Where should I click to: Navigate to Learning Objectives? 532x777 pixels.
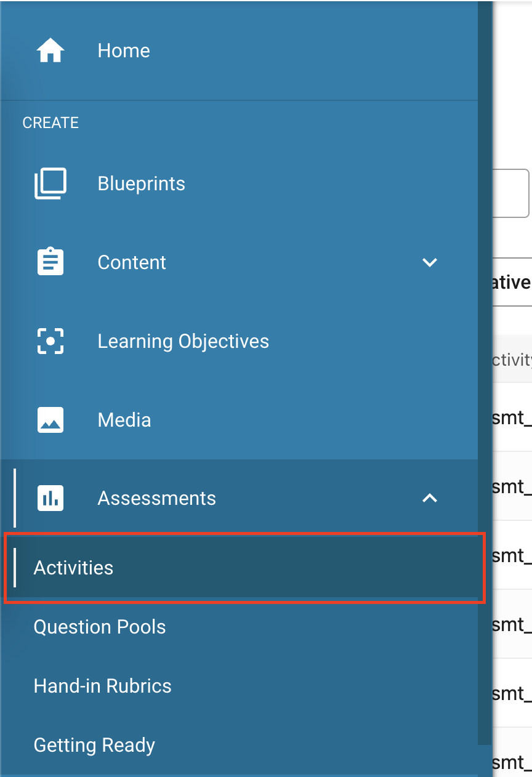pos(183,341)
